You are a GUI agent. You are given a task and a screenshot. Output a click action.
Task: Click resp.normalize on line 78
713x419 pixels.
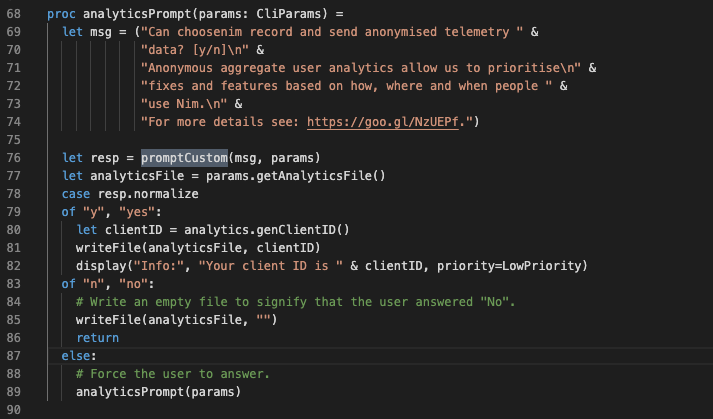coord(148,194)
